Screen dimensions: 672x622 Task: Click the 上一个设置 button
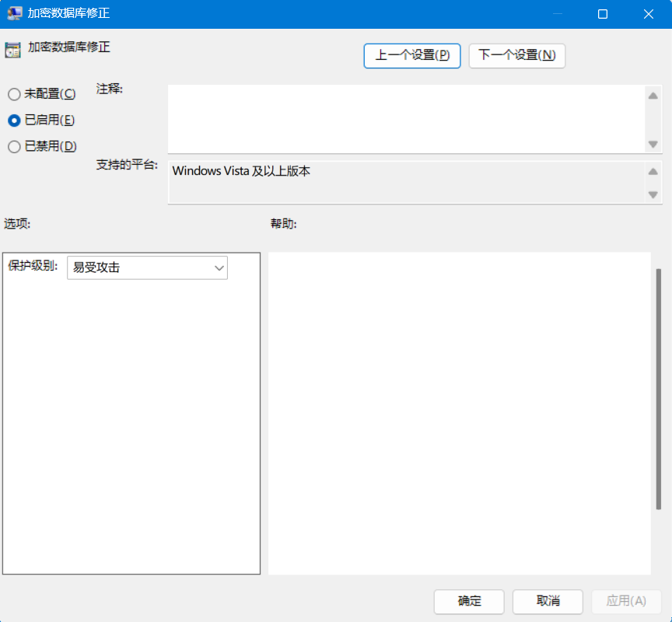point(412,56)
